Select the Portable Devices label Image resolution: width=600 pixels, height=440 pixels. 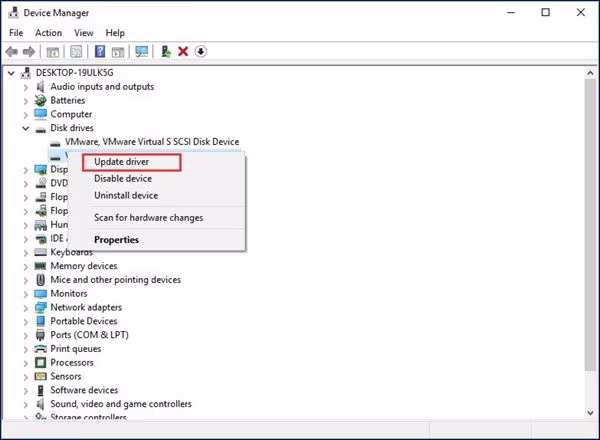(84, 321)
